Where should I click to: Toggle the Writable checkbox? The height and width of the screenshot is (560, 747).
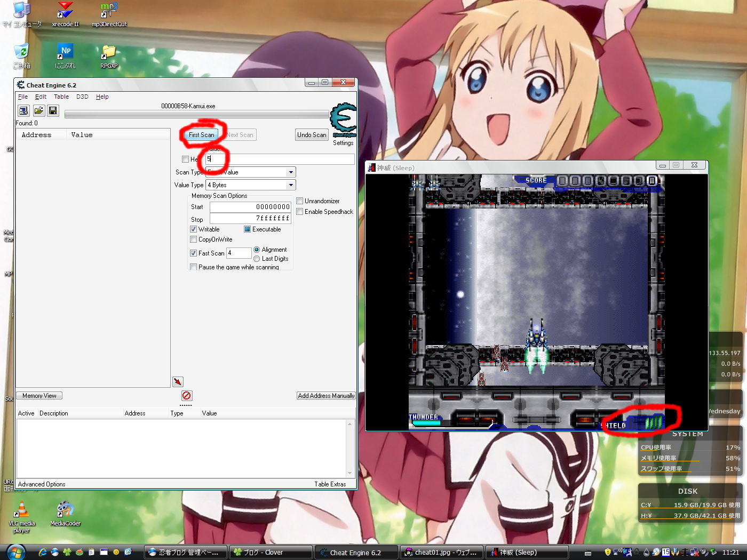click(194, 229)
